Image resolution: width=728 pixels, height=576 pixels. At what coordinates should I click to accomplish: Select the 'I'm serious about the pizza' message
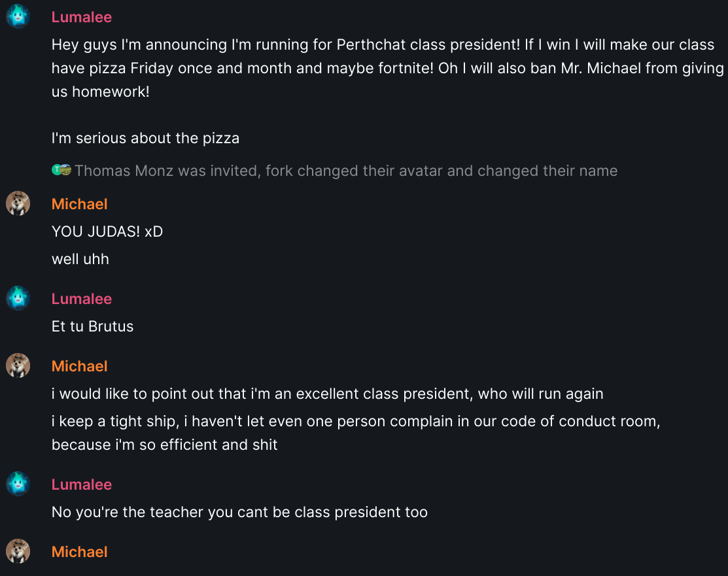[x=145, y=139]
